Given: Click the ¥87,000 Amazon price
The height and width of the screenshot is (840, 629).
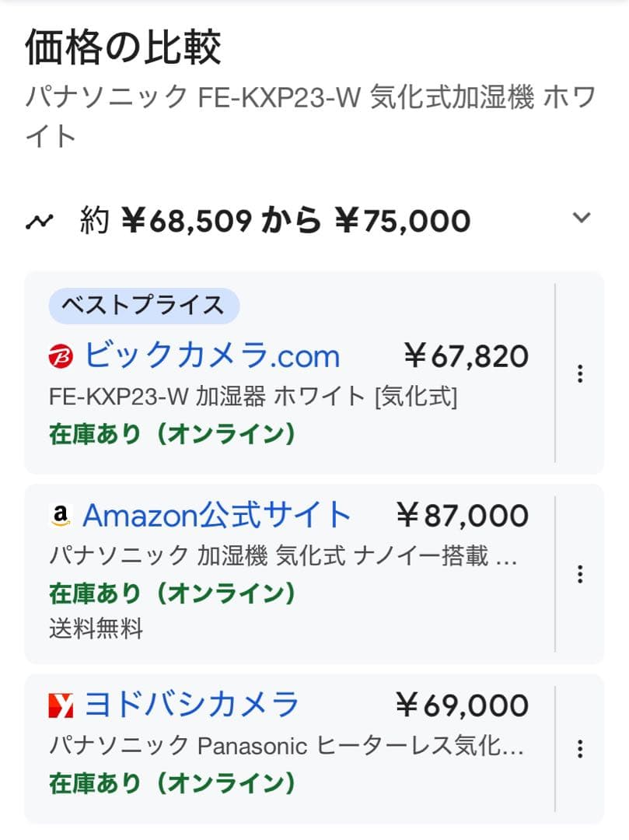Looking at the screenshot, I should 466,514.
